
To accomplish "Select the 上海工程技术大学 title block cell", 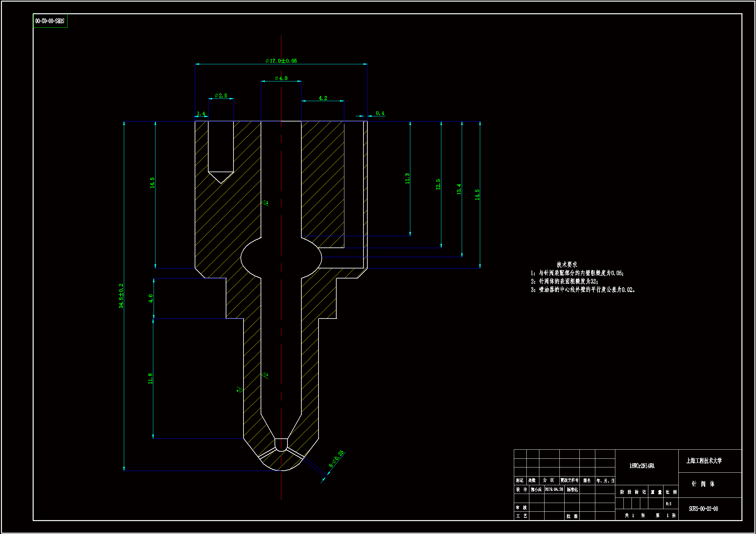I will click(x=704, y=461).
